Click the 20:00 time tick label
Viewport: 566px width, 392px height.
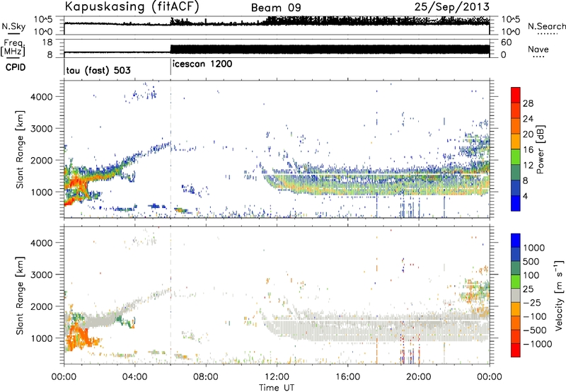pyautogui.click(x=419, y=377)
